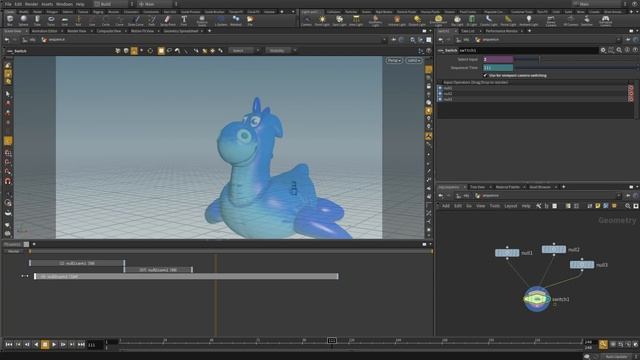Adjust the Sequence Time slider
Screen dimensions: 640x360
[x=576, y=68]
